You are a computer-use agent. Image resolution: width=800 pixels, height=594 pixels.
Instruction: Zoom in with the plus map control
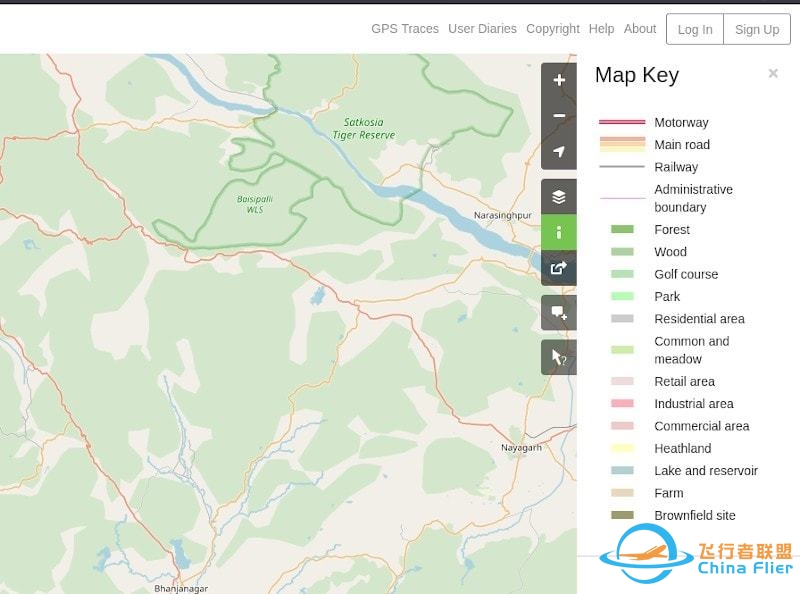[x=559, y=80]
